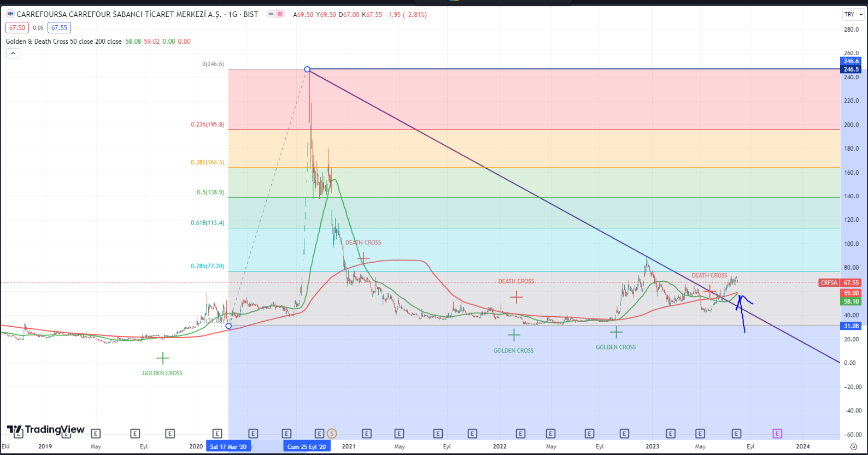Select the trendline anchor at the 246.6 peak
Viewport: 868px width, 455px height.
pyautogui.click(x=307, y=69)
